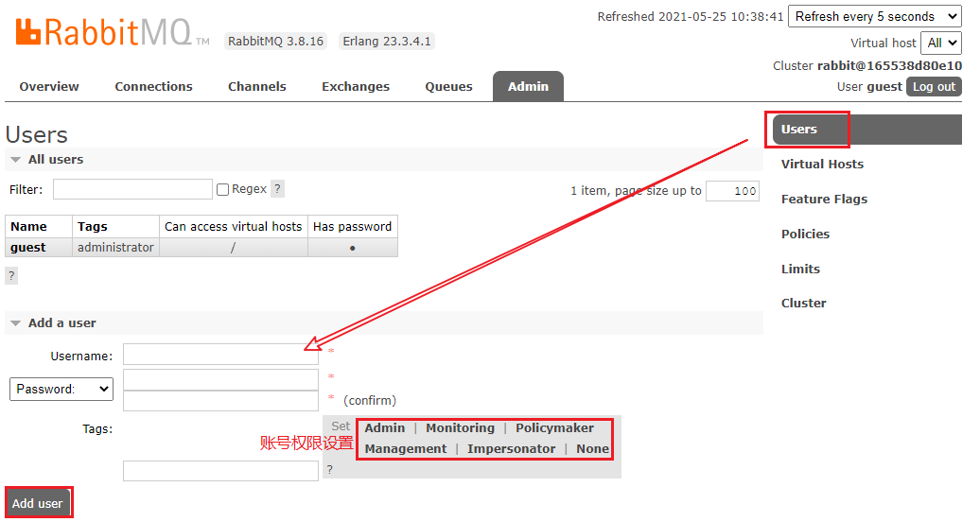Screen dimensions: 980x522
Task: Click the Erlang 23.3.4.1 version label
Action: point(387,42)
